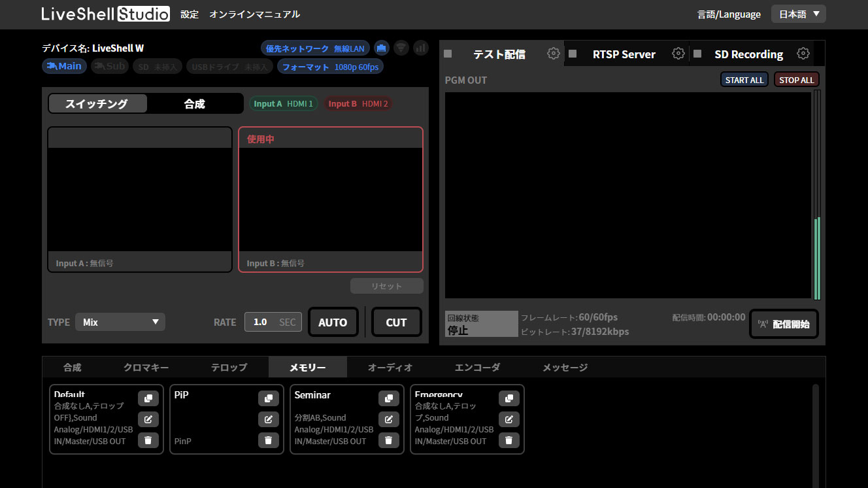Edit the Default memory preset
This screenshot has width=868, height=488.
pyautogui.click(x=148, y=419)
